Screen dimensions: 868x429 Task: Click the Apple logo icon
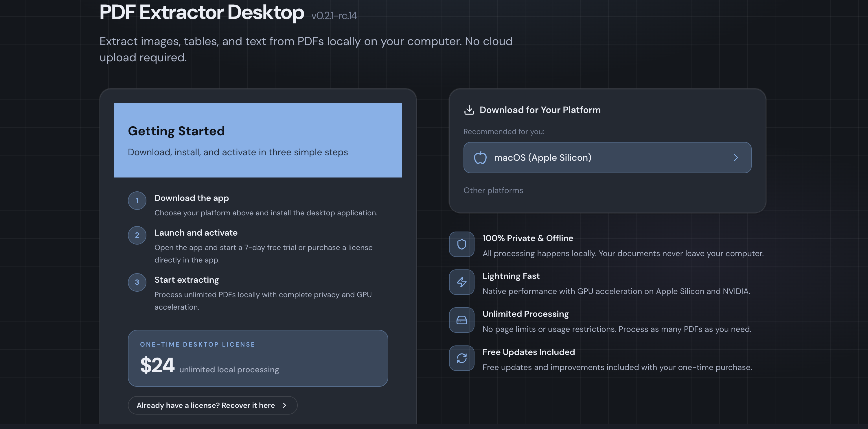480,158
